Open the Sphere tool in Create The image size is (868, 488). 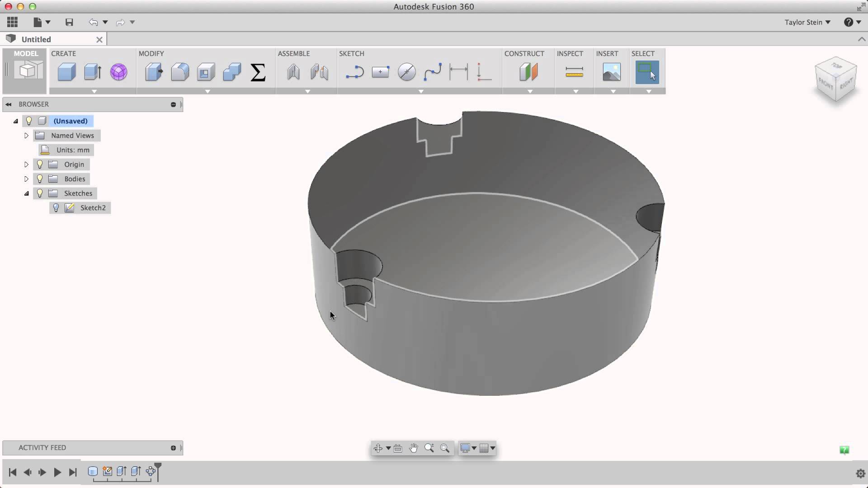[x=118, y=71]
